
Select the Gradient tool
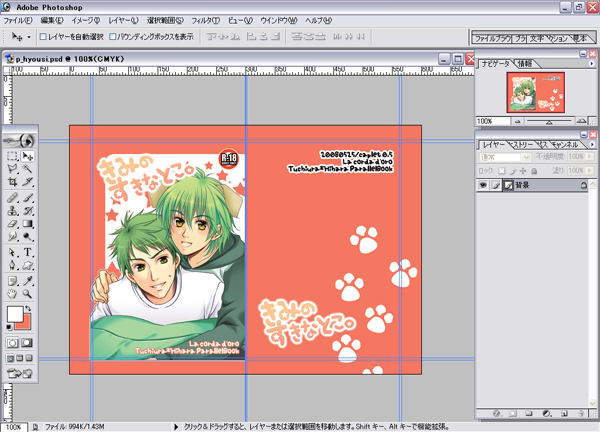point(28,224)
